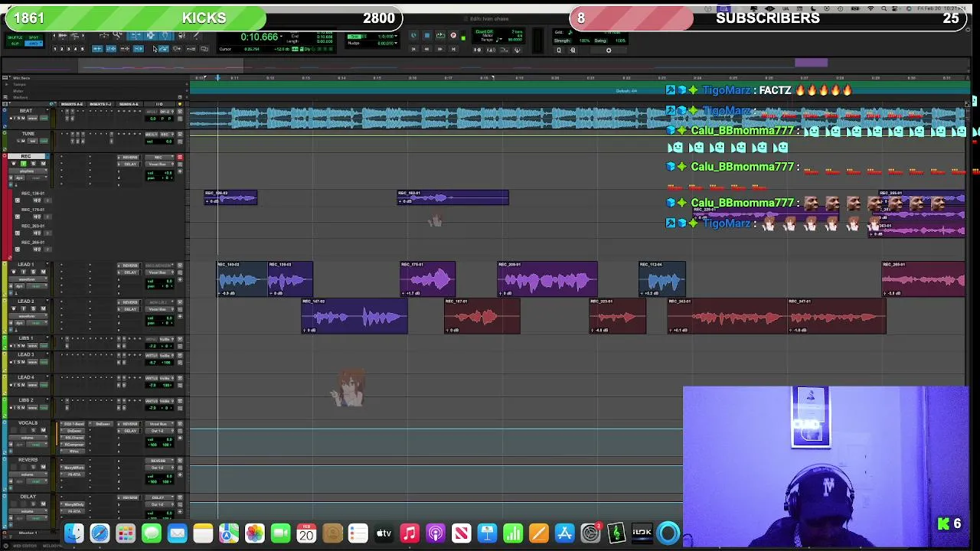Viewport: 980px width, 551px height.
Task: Click the transport Stop button
Action: 426,35
